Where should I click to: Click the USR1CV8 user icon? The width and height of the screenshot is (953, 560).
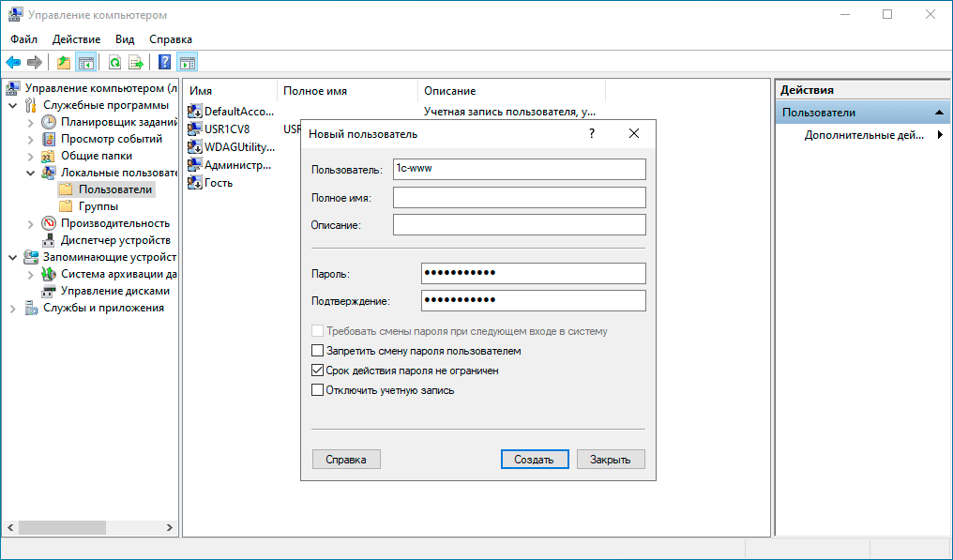(x=195, y=129)
